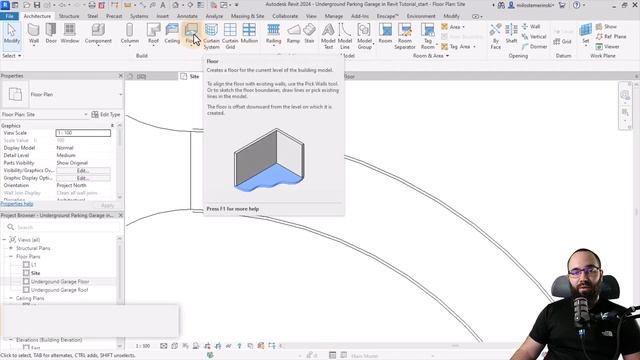
Task: Select the Curtain Grid tool
Action: click(230, 36)
